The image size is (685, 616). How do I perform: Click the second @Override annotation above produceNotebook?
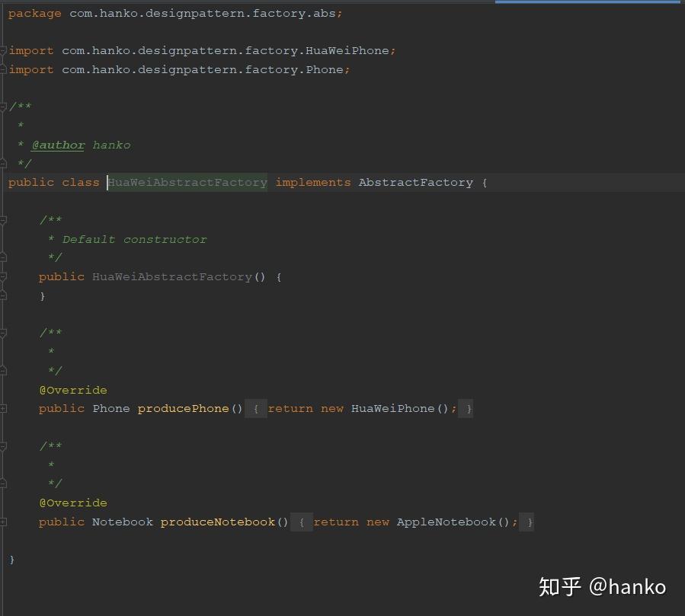pos(73,503)
